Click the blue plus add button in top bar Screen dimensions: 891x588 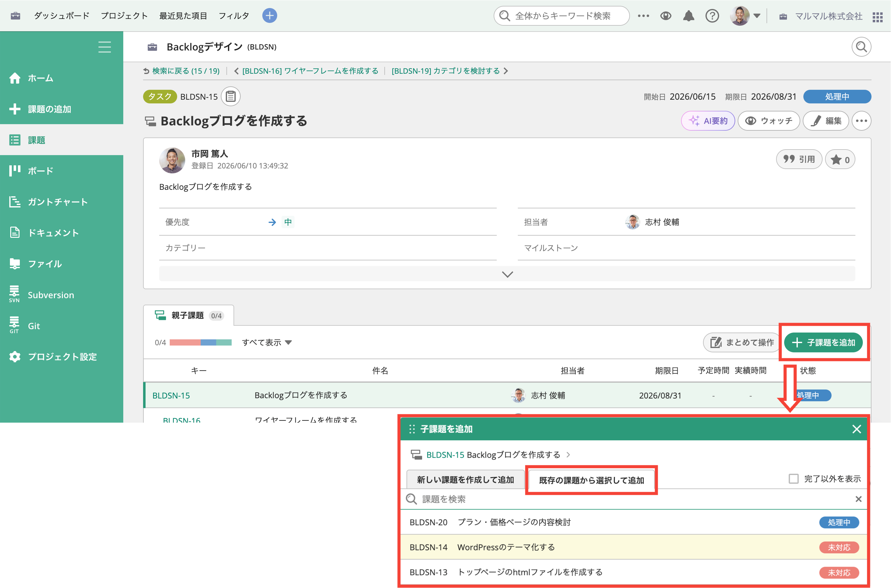269,16
